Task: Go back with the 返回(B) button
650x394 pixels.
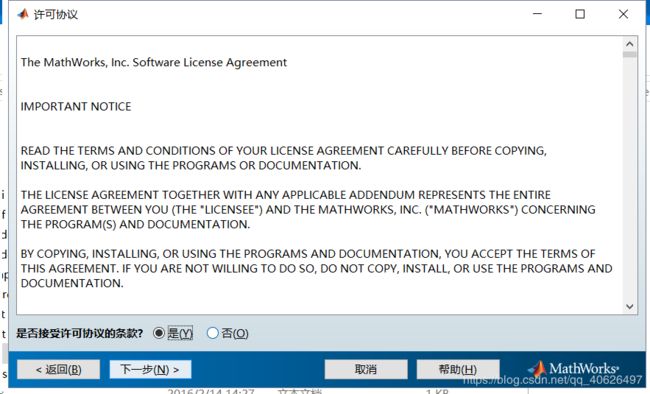Action: tap(58, 369)
